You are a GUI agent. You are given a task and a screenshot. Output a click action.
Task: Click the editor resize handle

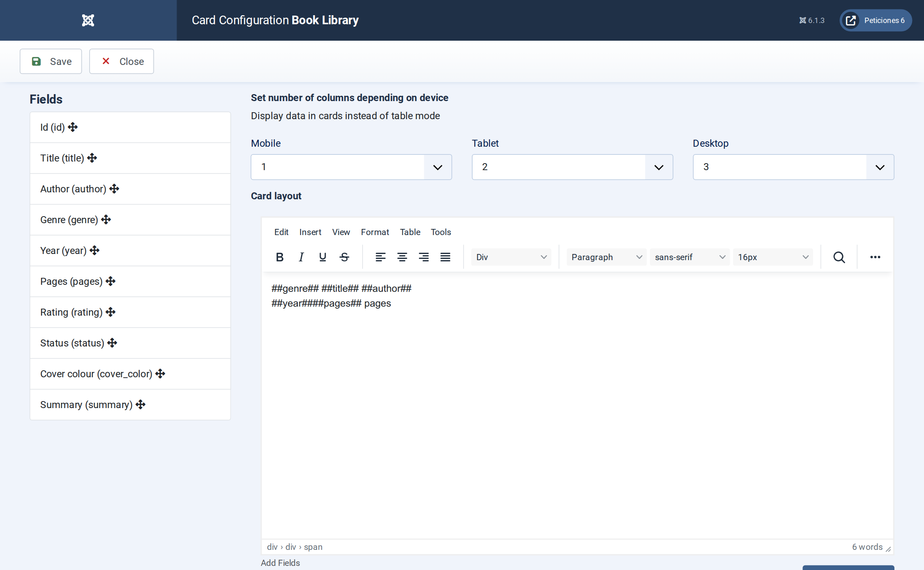click(888, 549)
